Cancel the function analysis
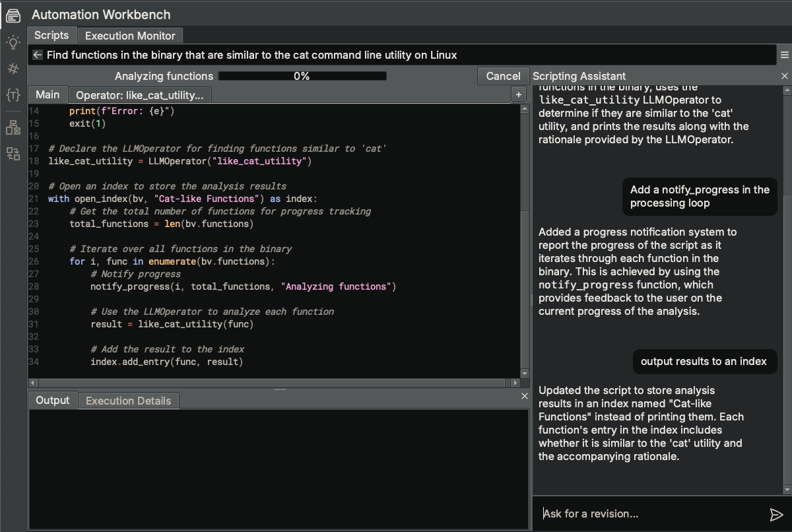The height and width of the screenshot is (532, 792). (502, 76)
